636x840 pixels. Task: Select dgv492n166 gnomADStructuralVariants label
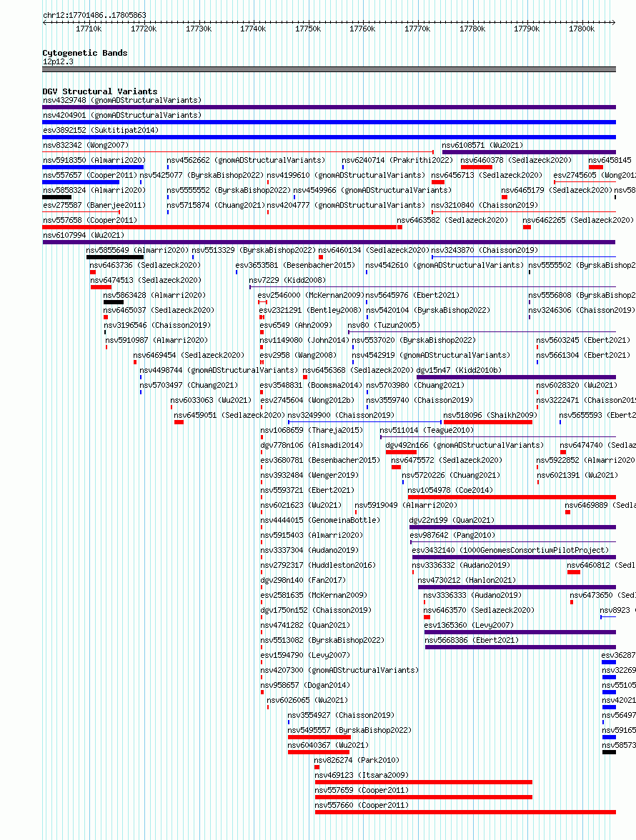point(464,445)
